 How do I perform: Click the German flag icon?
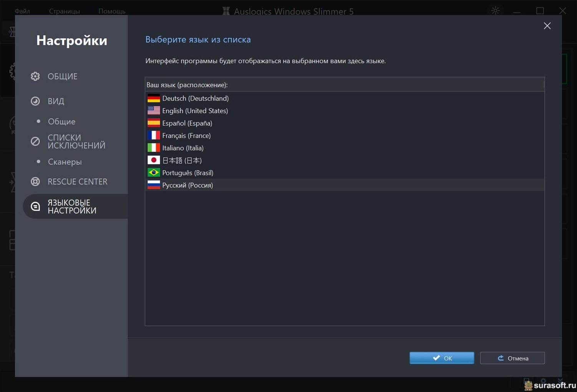pyautogui.click(x=154, y=98)
